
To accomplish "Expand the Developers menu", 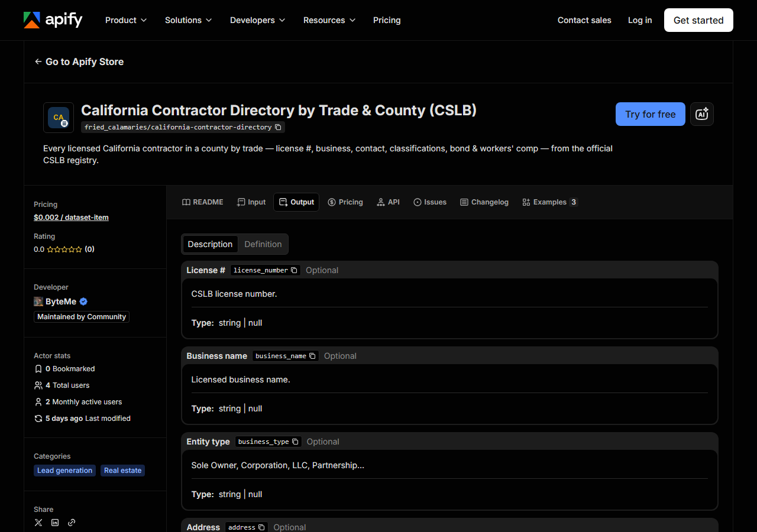I will [x=257, y=20].
